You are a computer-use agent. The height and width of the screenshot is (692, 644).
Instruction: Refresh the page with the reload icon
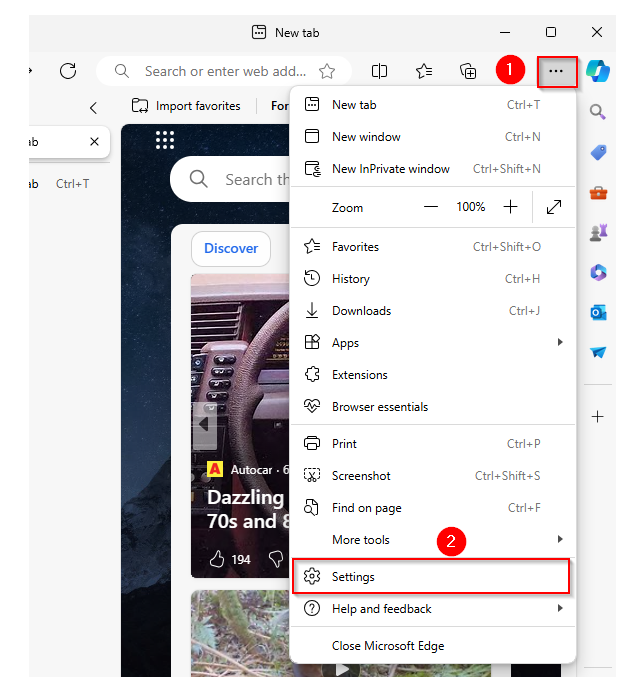[x=68, y=71]
